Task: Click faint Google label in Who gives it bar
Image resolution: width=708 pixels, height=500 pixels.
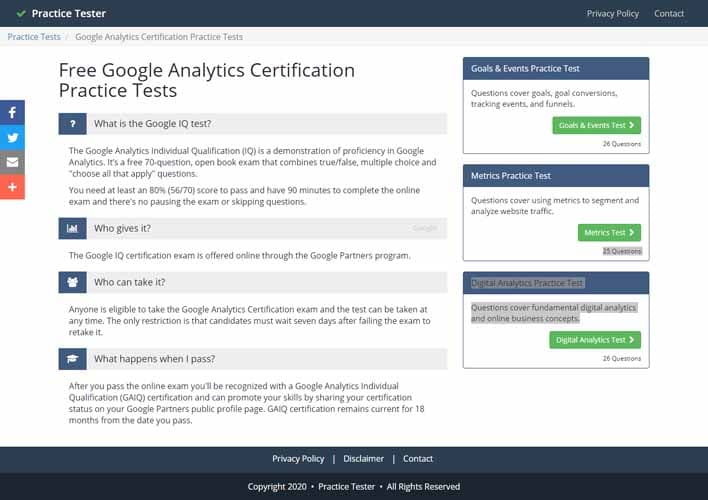Action: point(424,229)
